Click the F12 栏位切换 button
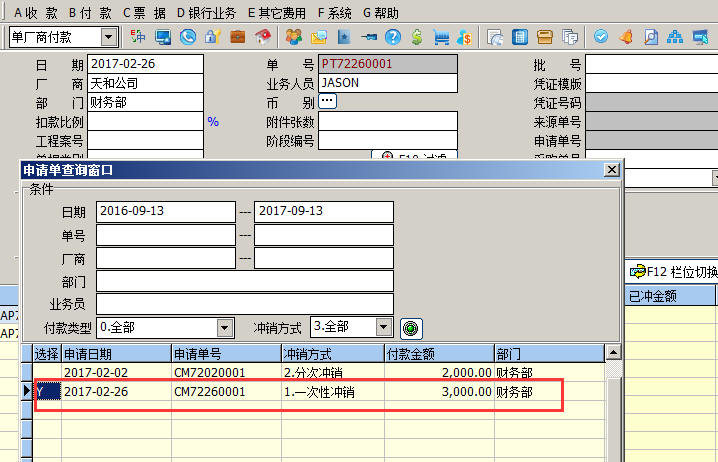The height and width of the screenshot is (462, 718). pyautogui.click(x=673, y=272)
